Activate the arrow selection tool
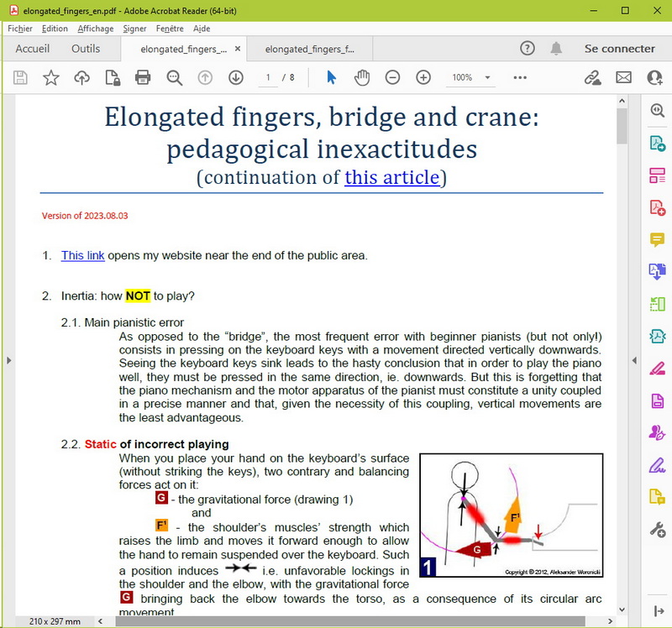The height and width of the screenshot is (628, 672). (331, 77)
